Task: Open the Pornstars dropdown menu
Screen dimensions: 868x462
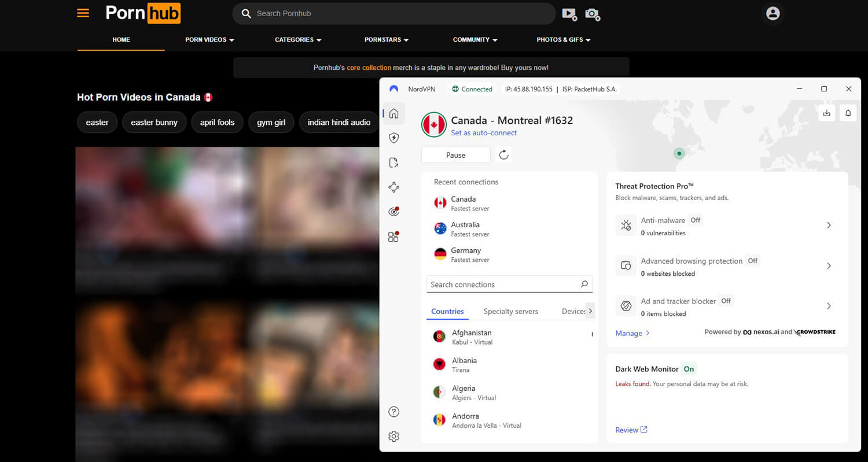Action: (x=387, y=40)
